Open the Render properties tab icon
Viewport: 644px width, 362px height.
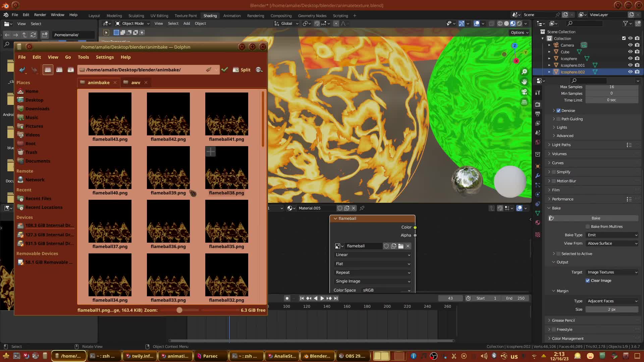click(538, 104)
